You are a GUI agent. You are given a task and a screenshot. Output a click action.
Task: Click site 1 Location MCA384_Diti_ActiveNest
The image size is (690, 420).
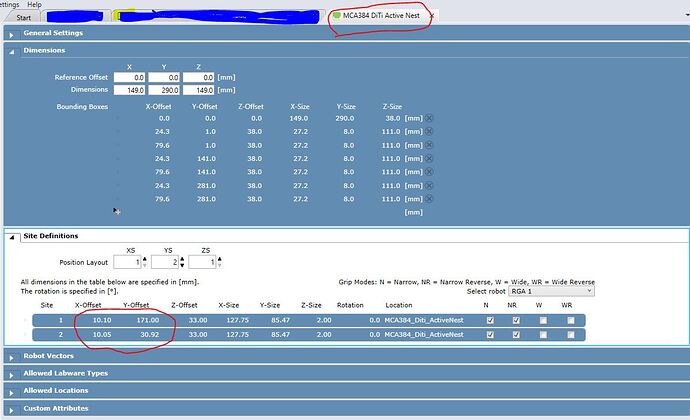(424, 320)
